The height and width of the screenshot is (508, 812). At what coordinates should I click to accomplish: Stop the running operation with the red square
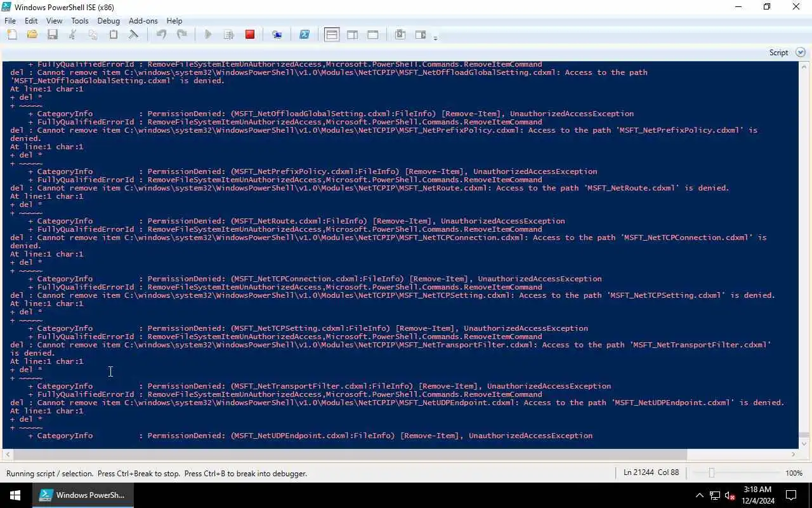click(250, 35)
